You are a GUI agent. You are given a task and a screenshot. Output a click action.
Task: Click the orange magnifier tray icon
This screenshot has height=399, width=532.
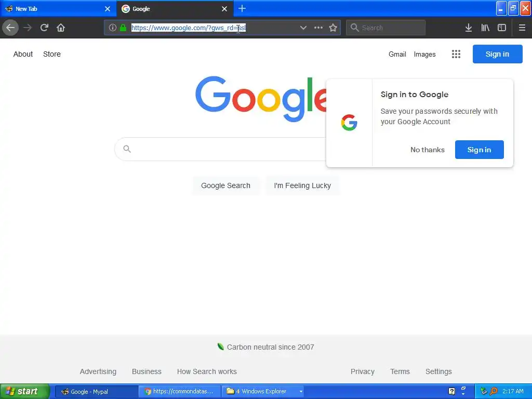click(494, 391)
